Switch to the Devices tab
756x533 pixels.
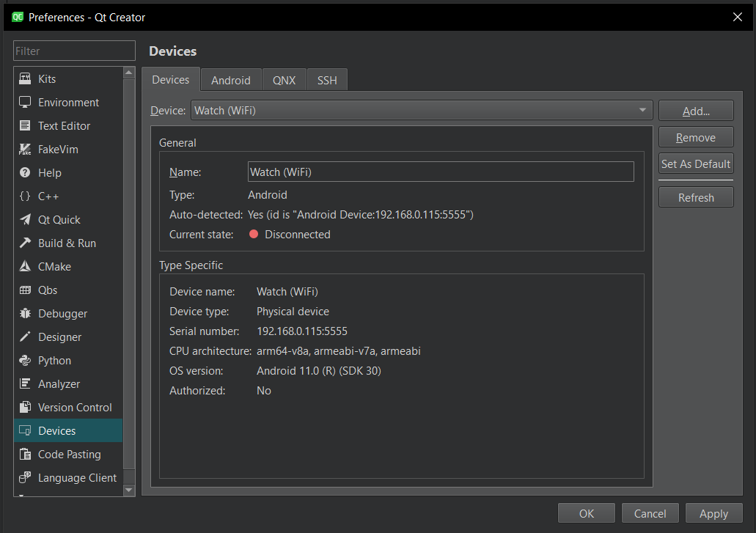tap(171, 79)
